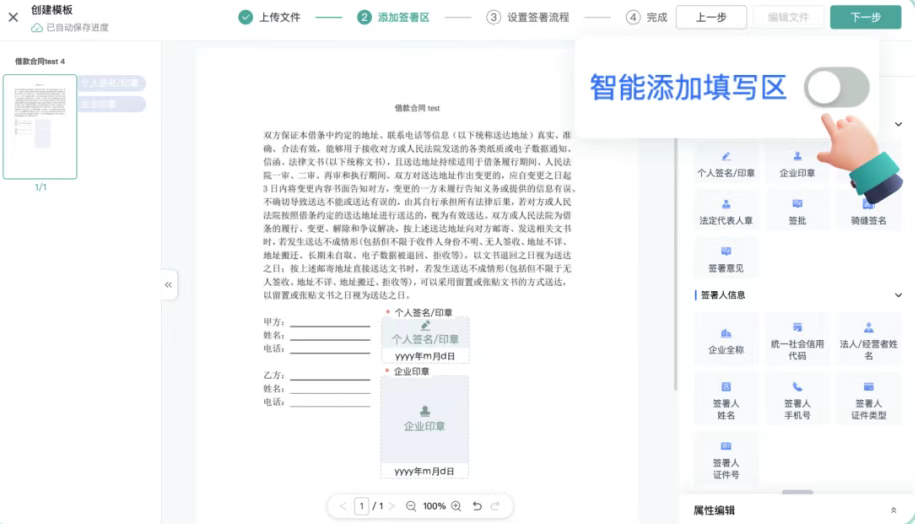Choose the 签署意见 field tool
Viewport: 915px width, 524px height.
(x=726, y=260)
